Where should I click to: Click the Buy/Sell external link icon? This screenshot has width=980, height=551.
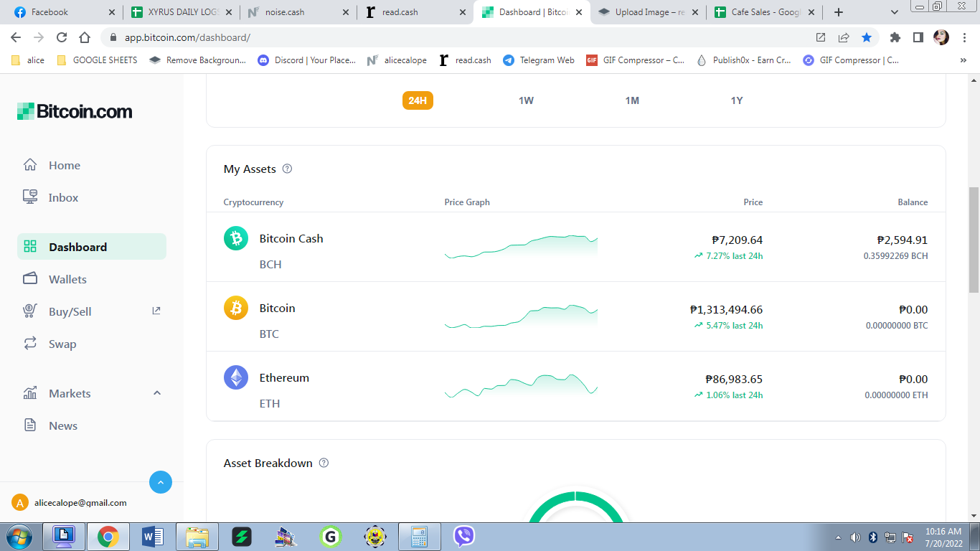tap(156, 311)
